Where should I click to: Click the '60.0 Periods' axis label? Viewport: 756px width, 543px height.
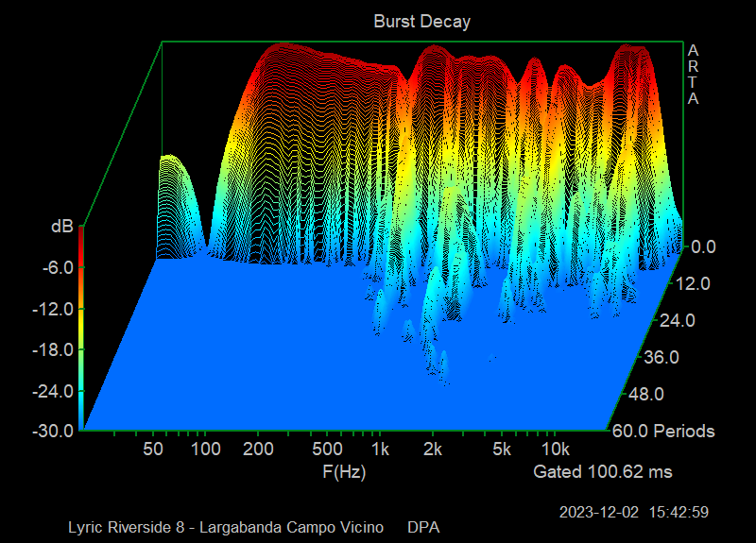point(663,431)
